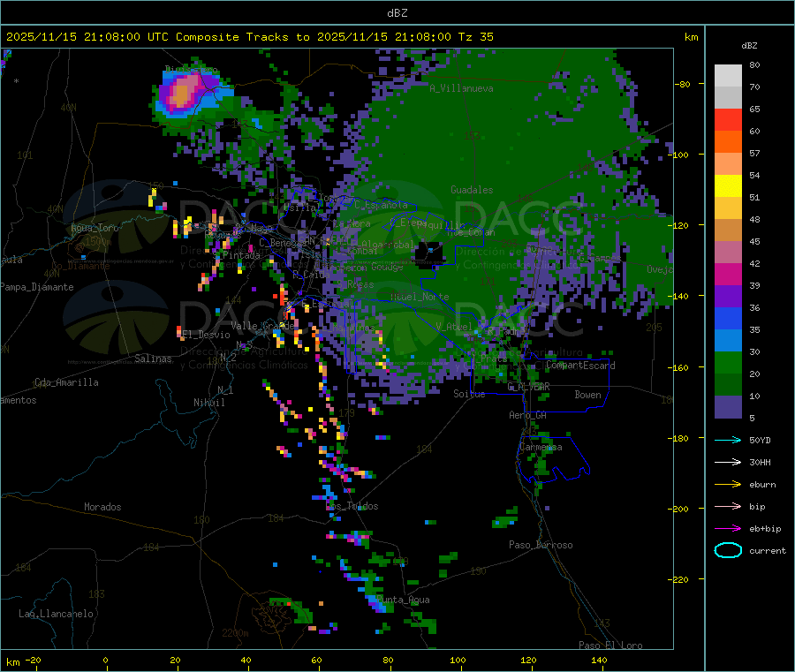This screenshot has height=672, width=795.
Task: Click the magenta eb+bip arrow in legend
Action: pyautogui.click(x=728, y=529)
